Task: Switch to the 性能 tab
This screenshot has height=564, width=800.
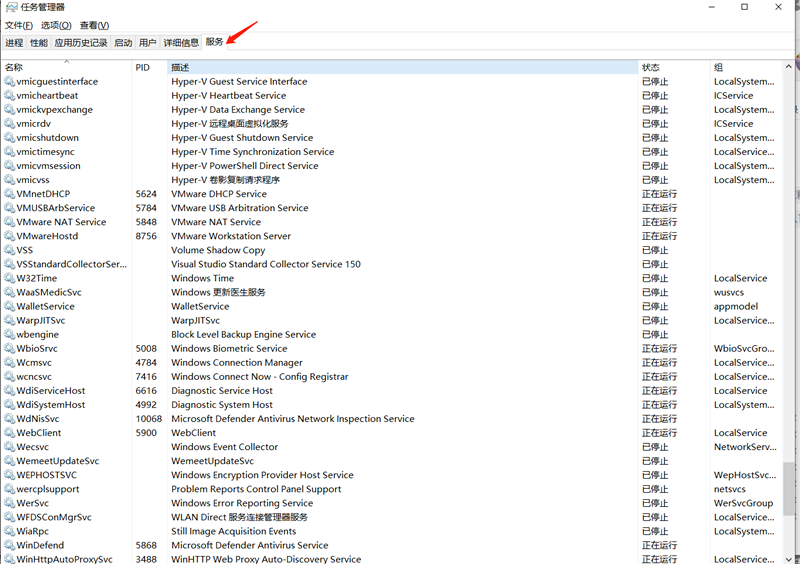Action: point(39,43)
